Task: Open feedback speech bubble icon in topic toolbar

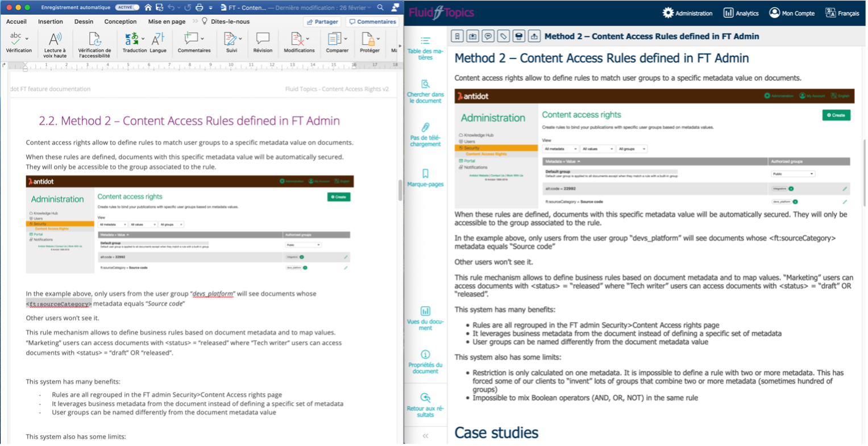Action: click(488, 36)
